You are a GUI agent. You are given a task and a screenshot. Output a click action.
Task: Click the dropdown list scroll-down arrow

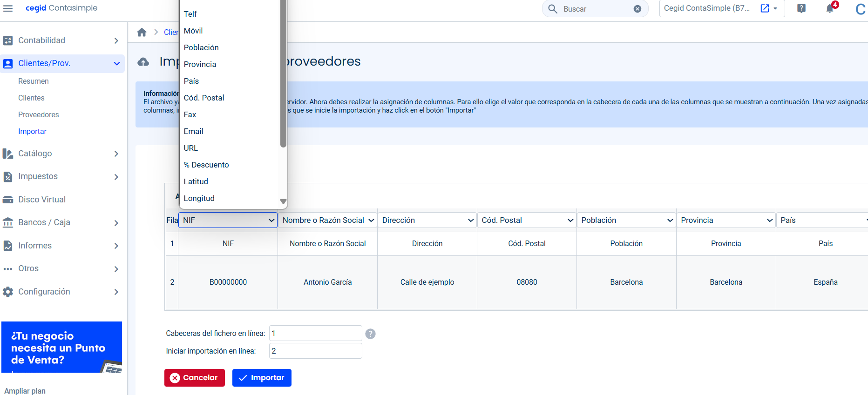coord(283,201)
